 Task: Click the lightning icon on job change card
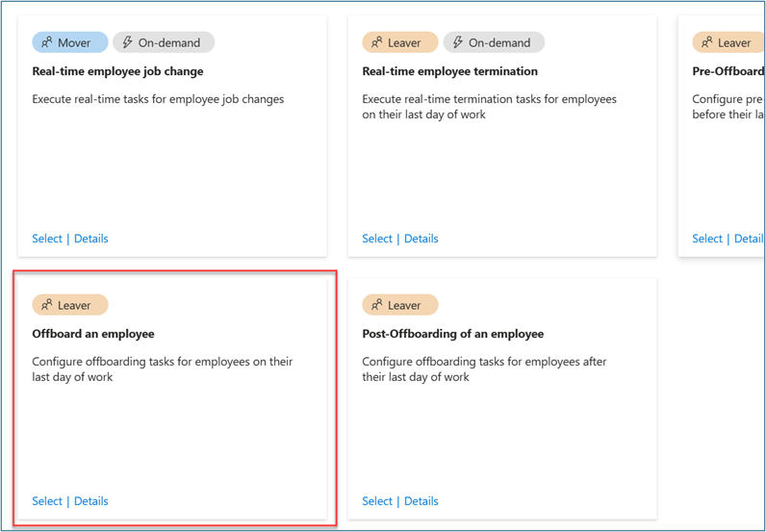[127, 42]
